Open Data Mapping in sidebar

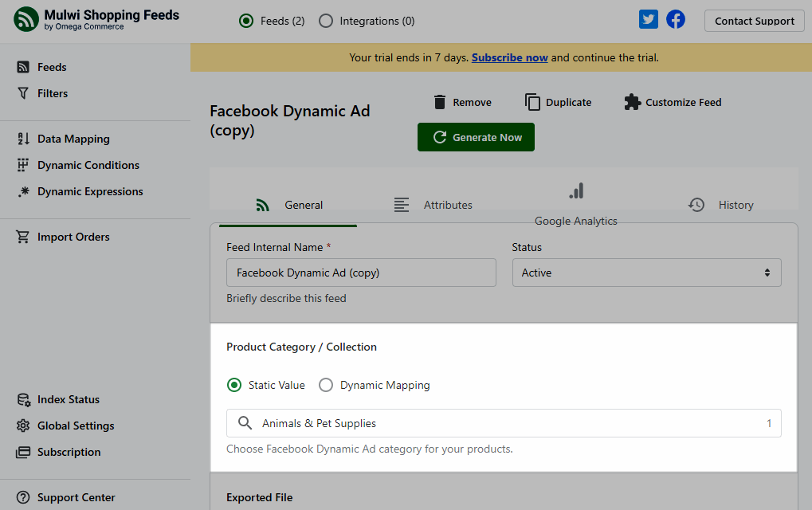pyautogui.click(x=73, y=139)
